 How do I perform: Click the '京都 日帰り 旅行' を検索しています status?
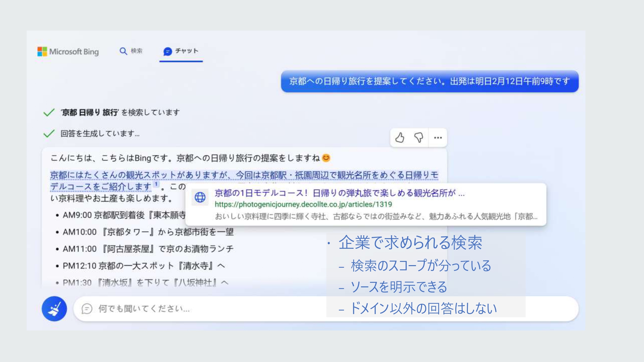[120, 112]
